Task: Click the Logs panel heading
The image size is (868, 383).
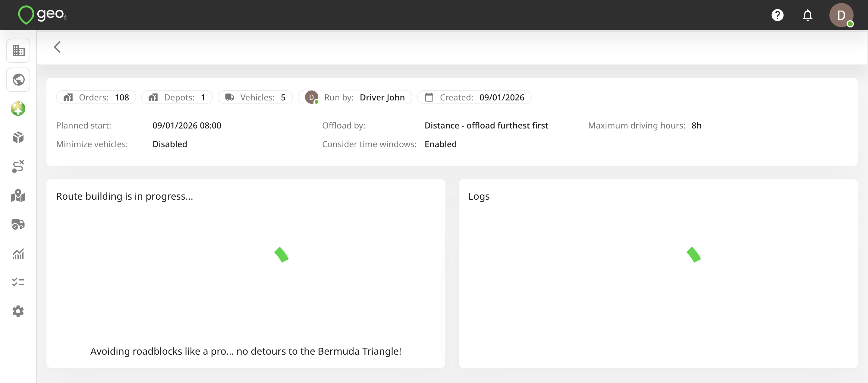Action: [479, 196]
